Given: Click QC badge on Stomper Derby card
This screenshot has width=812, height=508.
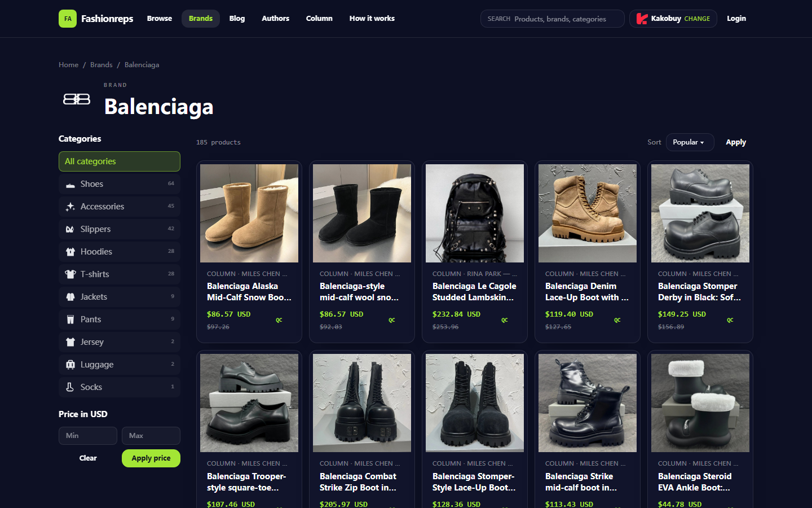Looking at the screenshot, I should click(x=730, y=320).
